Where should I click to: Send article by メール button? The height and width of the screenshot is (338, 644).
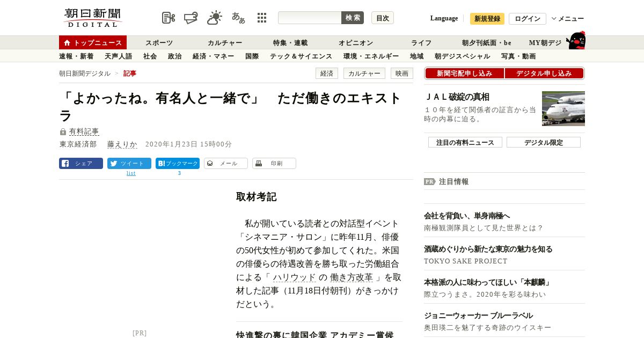[x=226, y=164]
